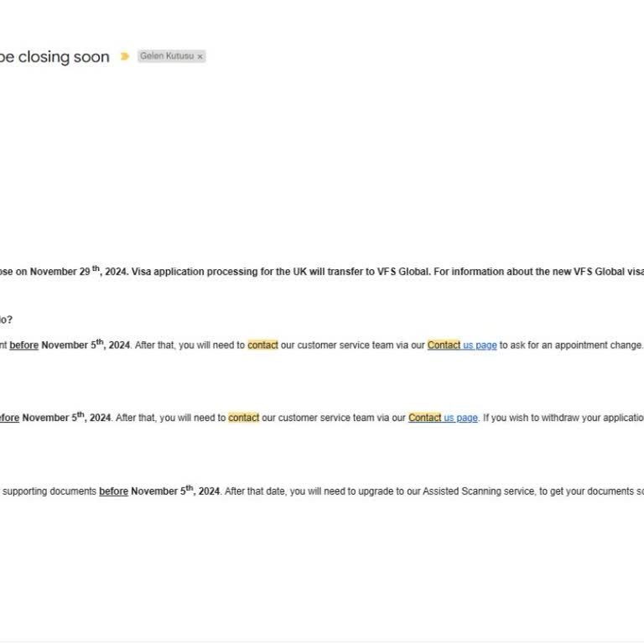The image size is (644, 644).
Task: Click the yellow importance marker beside the subject
Action: pos(125,57)
